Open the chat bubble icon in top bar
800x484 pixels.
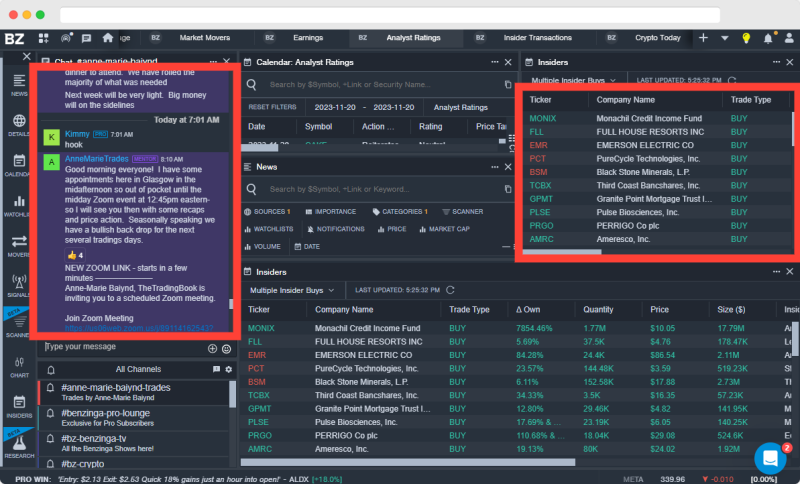point(86,38)
